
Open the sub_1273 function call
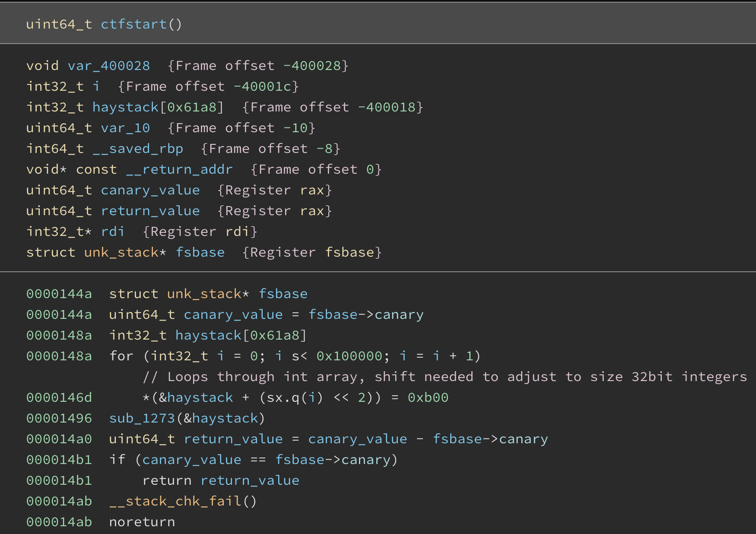142,418
